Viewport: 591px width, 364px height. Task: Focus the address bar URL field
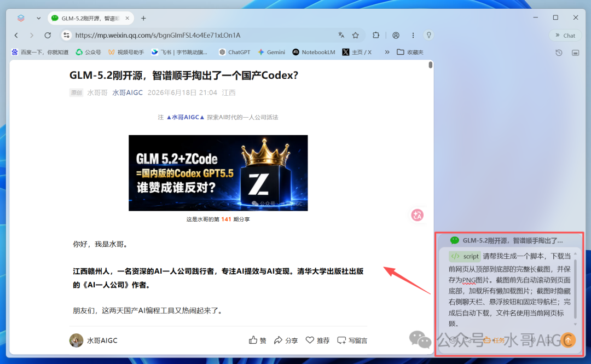(204, 35)
